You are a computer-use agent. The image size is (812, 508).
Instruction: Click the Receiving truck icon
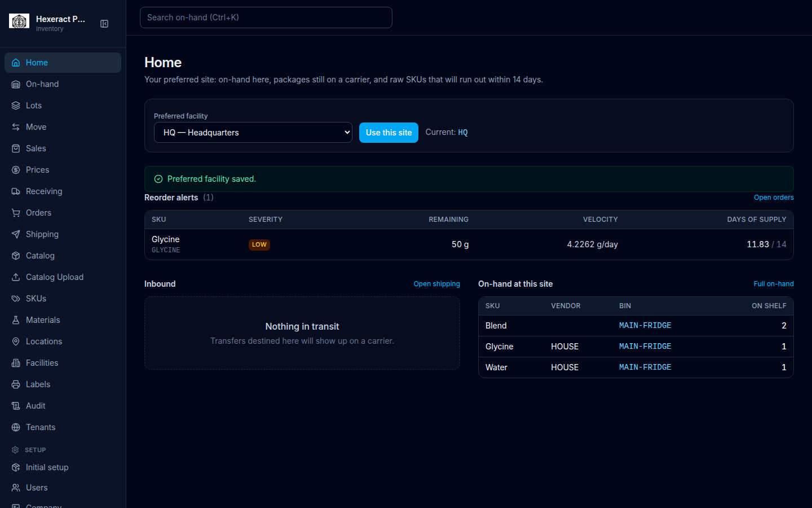(x=16, y=191)
